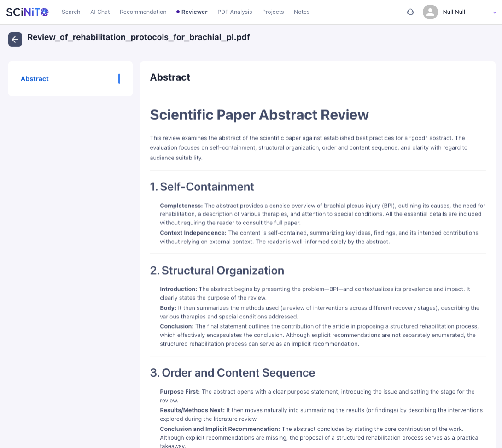Screen dimensions: 502x448
Task: Click the Scientific Paper Abstract Review heading
Action: pos(259,115)
